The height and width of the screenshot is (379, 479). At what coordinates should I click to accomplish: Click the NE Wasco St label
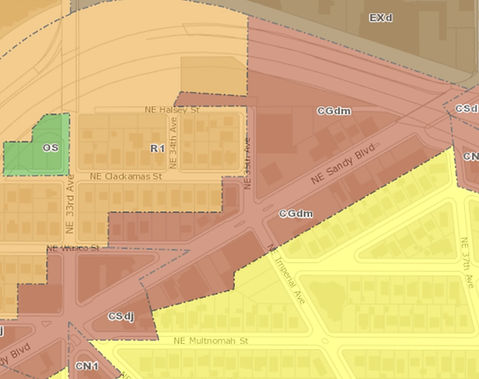click(73, 248)
